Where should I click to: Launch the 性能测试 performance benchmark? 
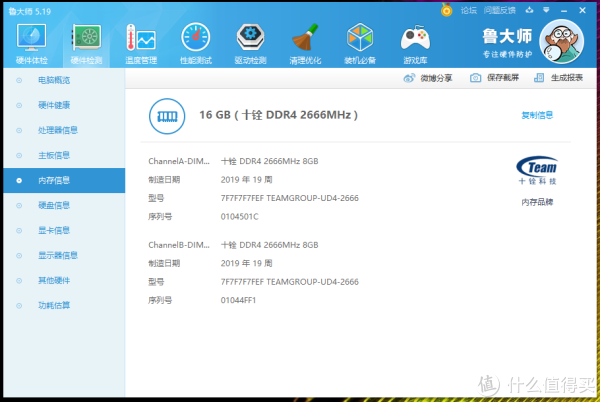pos(196,44)
